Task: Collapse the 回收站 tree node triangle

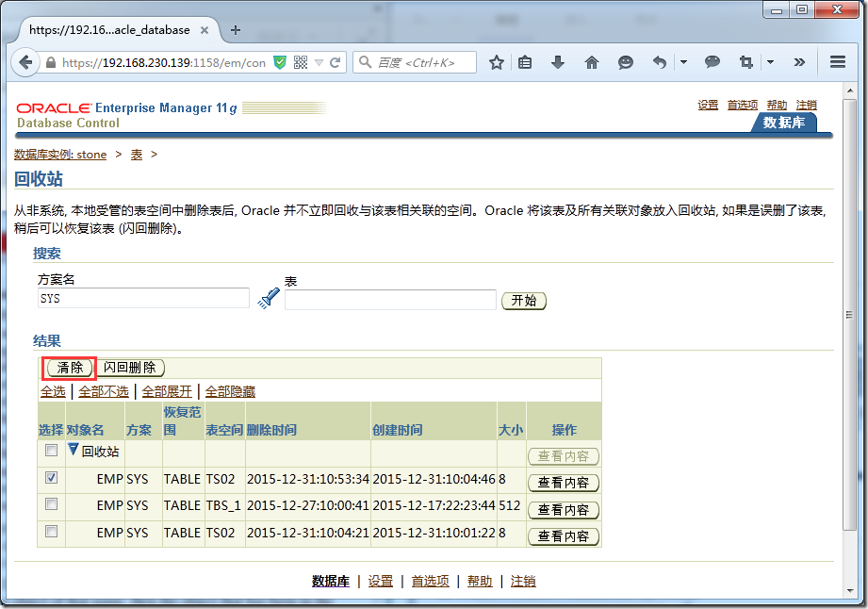Action: click(x=73, y=451)
